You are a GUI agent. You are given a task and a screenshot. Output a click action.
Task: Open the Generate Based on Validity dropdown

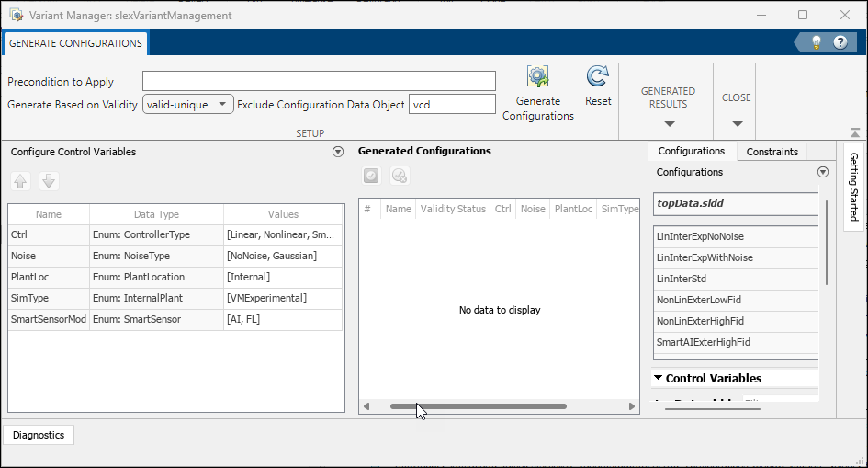[x=188, y=104]
